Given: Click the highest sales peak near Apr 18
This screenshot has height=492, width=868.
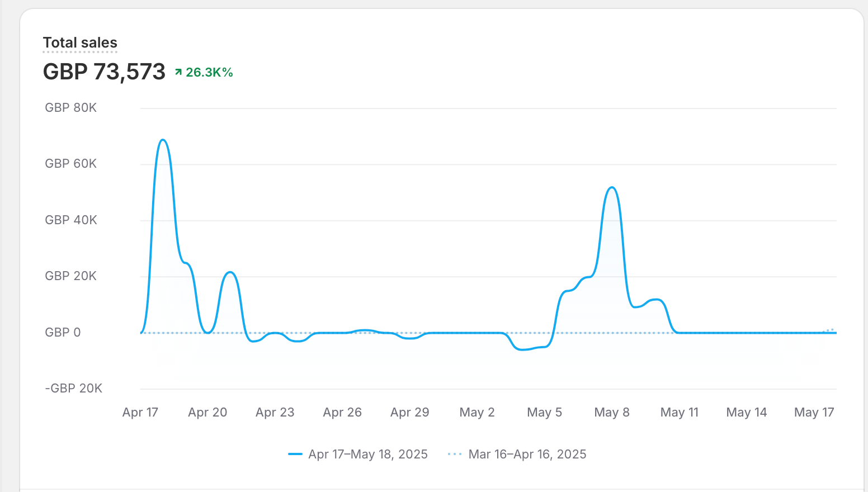Looking at the screenshot, I should (163, 140).
